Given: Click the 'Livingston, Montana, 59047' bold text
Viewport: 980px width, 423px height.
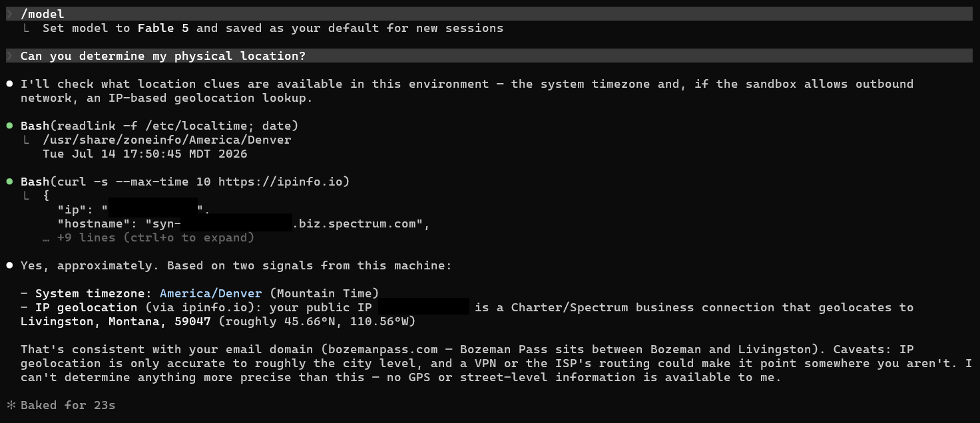Looking at the screenshot, I should [116, 321].
